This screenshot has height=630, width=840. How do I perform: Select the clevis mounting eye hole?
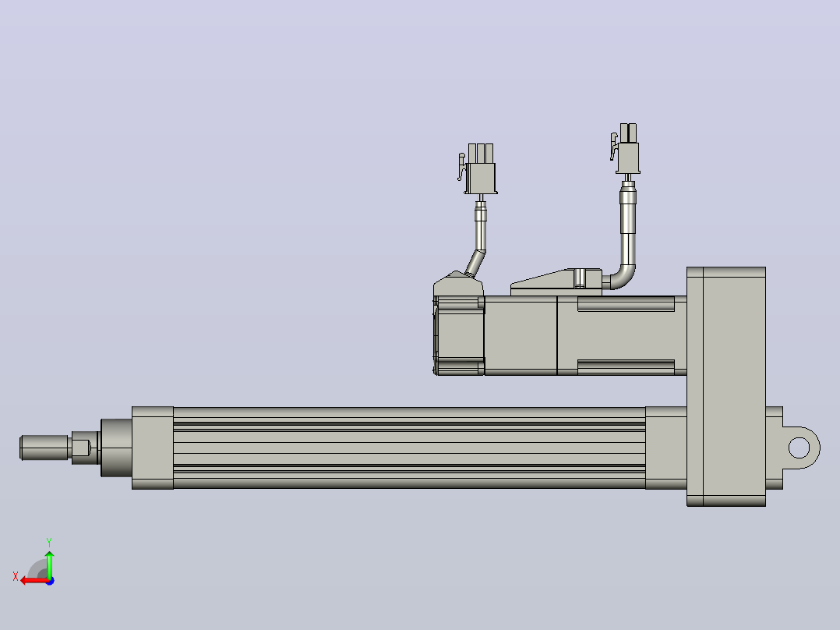click(799, 448)
